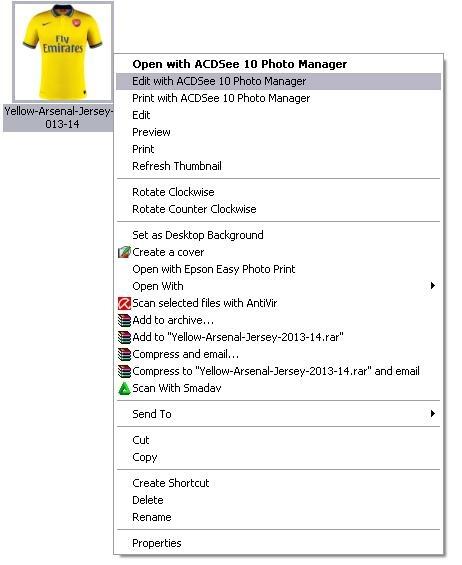The image size is (462, 565).
Task: Open the Open With entry
Action: [278, 286]
